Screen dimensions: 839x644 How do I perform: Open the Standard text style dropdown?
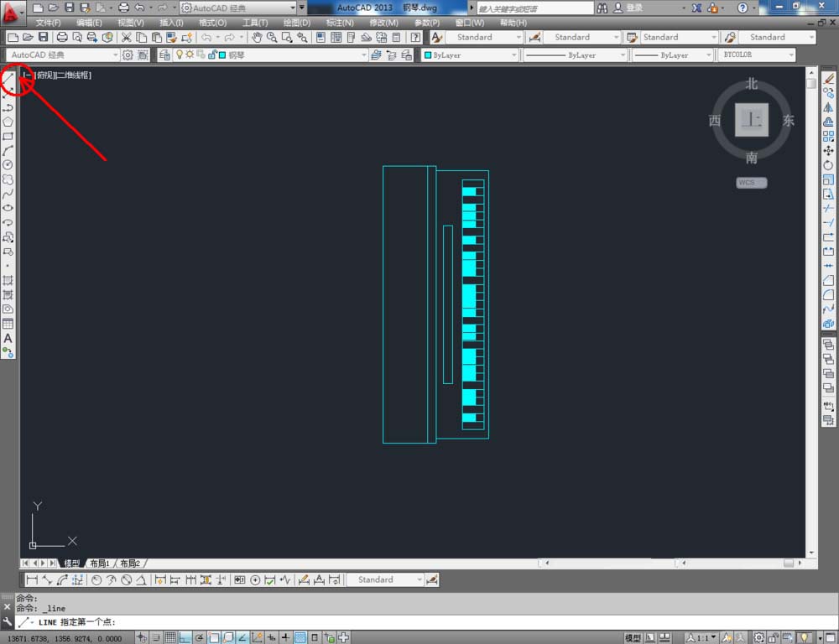484,37
